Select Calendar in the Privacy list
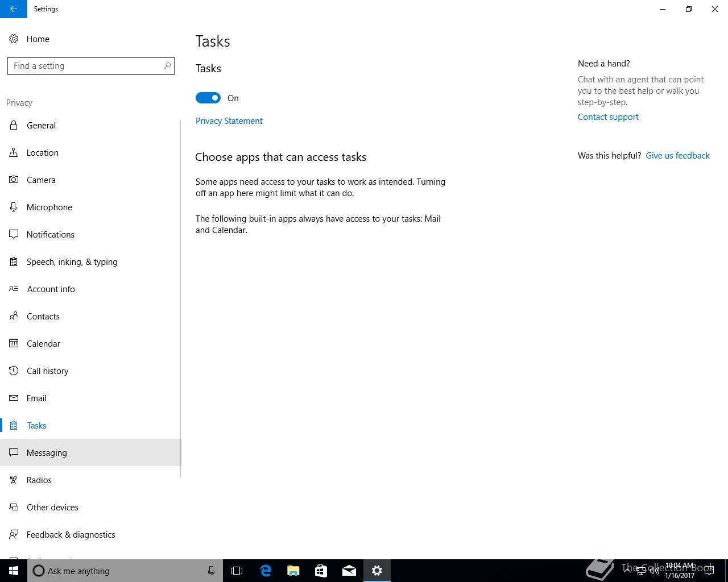Screen dimensions: 728x582 [91, 343]
